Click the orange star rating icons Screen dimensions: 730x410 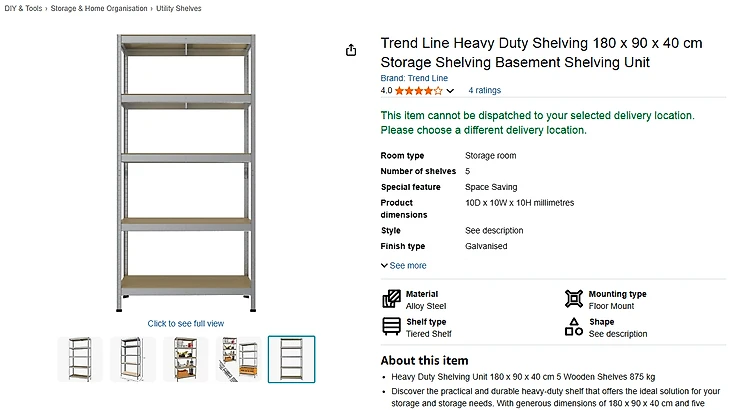(x=418, y=90)
